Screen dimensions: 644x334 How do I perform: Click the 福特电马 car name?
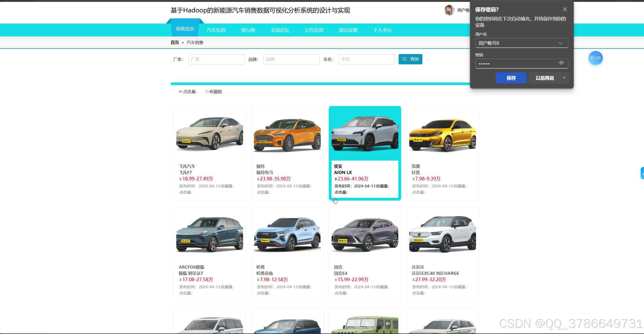tap(265, 172)
